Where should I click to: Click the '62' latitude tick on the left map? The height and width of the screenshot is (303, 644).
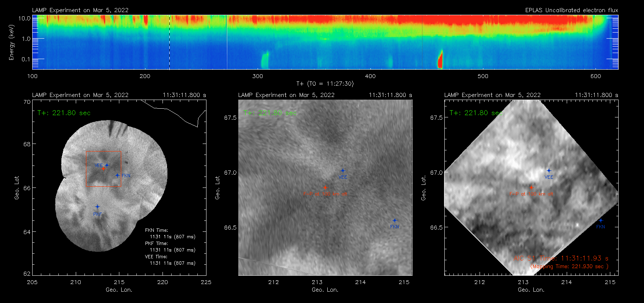pyautogui.click(x=27, y=274)
